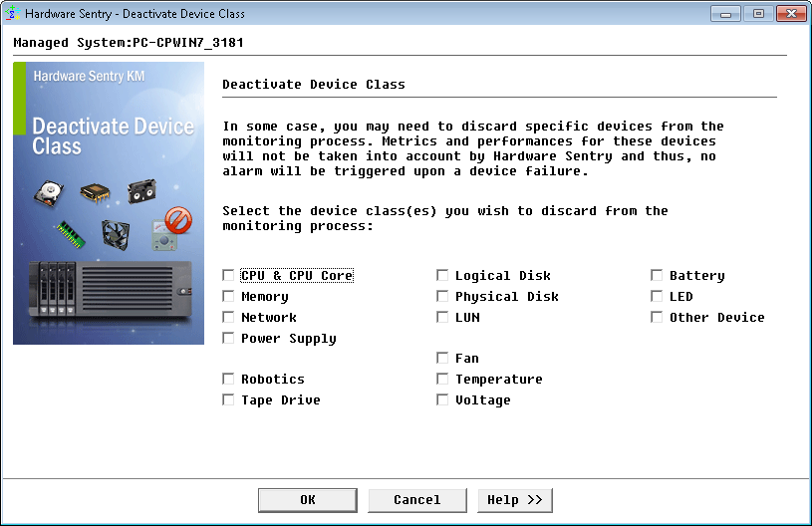Tick the Battery checkbox
812x526 pixels.
pos(657,275)
